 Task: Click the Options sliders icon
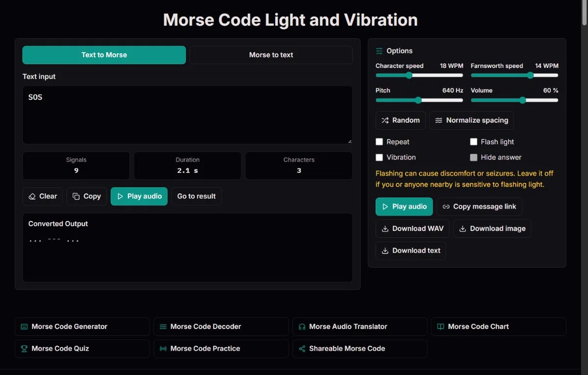click(x=379, y=51)
